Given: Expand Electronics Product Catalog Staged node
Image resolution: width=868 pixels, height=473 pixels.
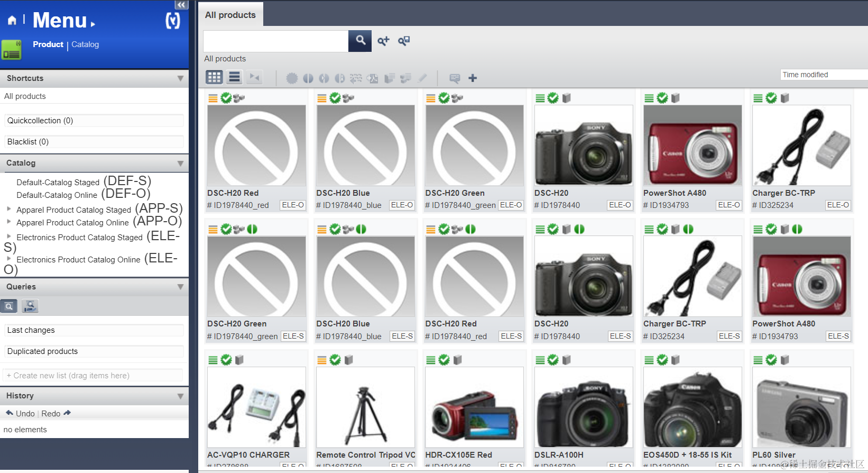Looking at the screenshot, I should point(8,236).
